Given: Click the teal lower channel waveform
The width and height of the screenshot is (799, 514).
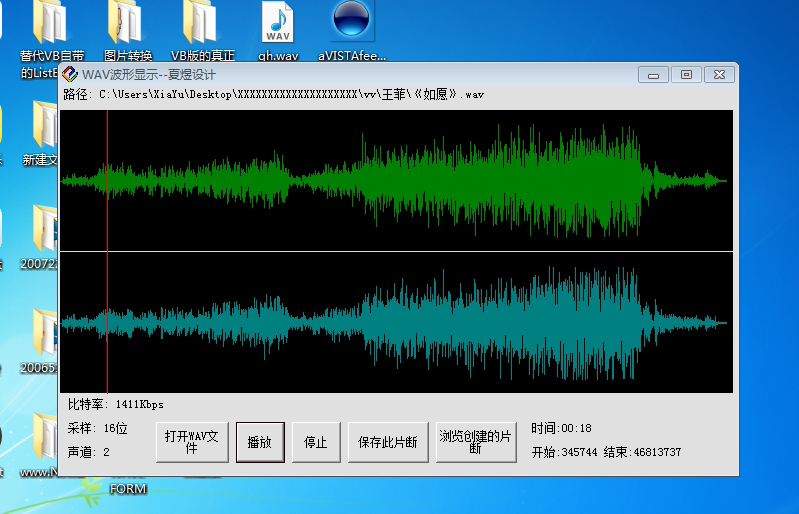Looking at the screenshot, I should tap(400, 322).
